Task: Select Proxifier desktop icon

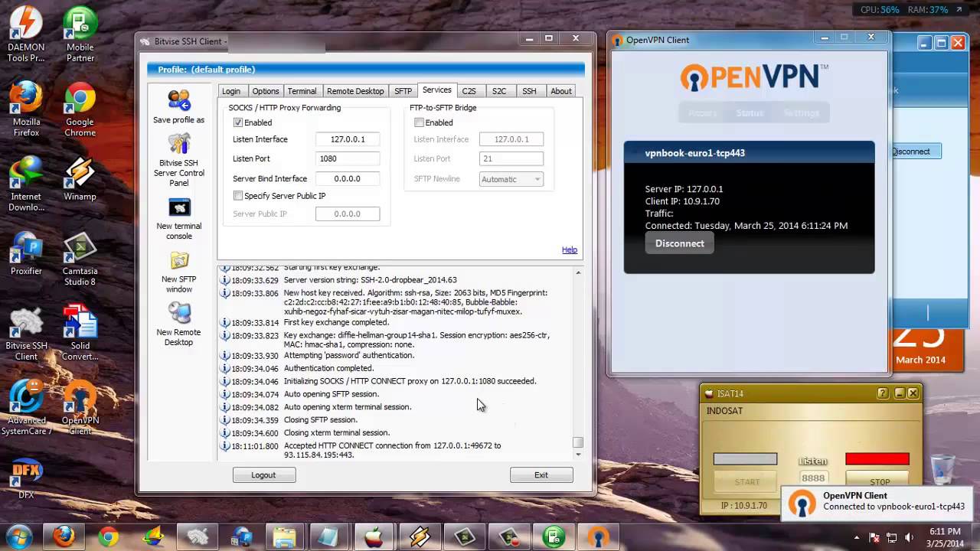Action: click(x=26, y=254)
